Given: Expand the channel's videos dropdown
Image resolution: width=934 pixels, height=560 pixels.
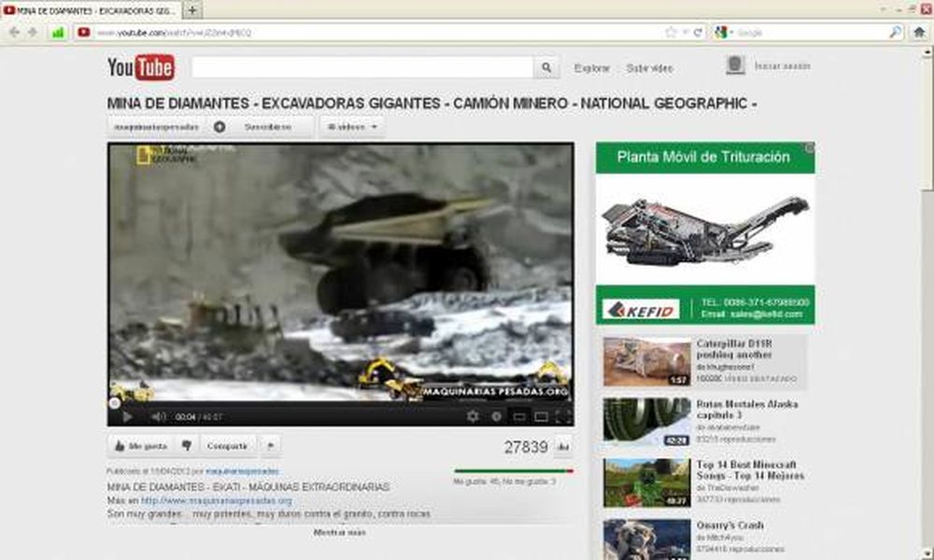Looking at the screenshot, I should (351, 126).
